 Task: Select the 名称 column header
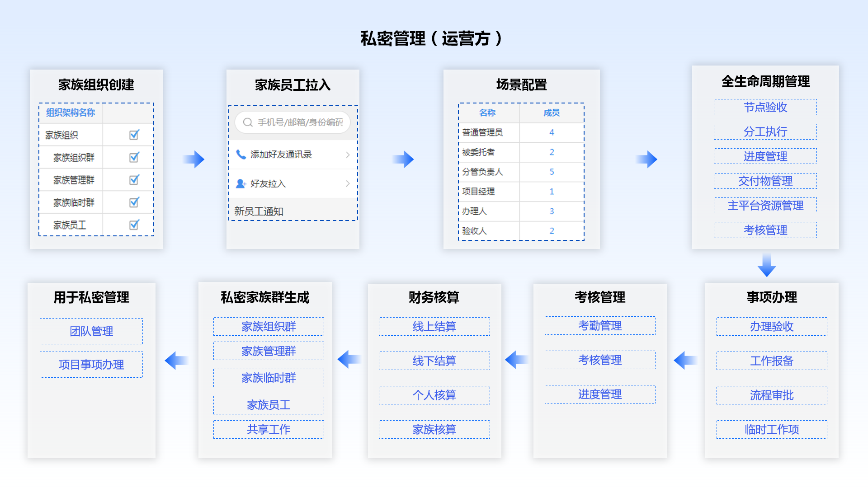pos(487,113)
